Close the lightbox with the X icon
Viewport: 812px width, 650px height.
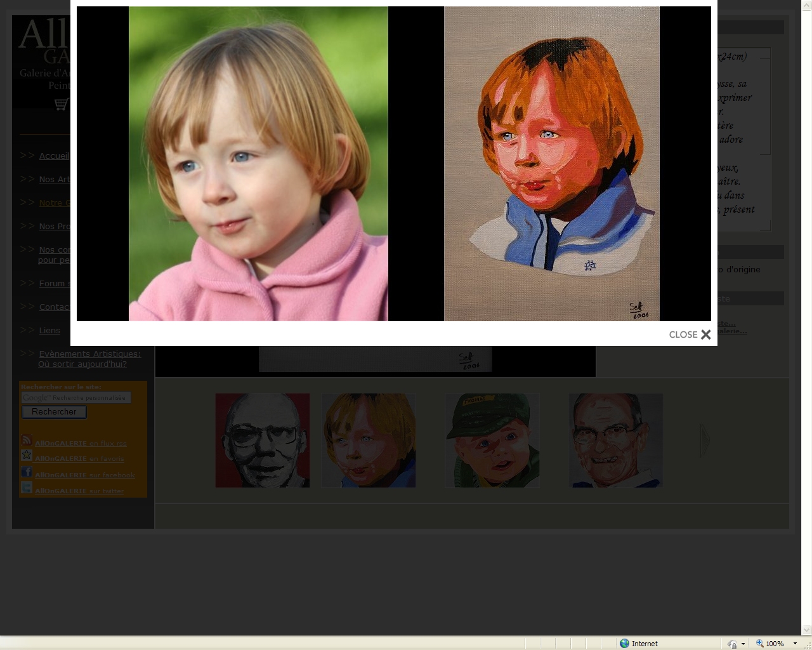pyautogui.click(x=705, y=335)
